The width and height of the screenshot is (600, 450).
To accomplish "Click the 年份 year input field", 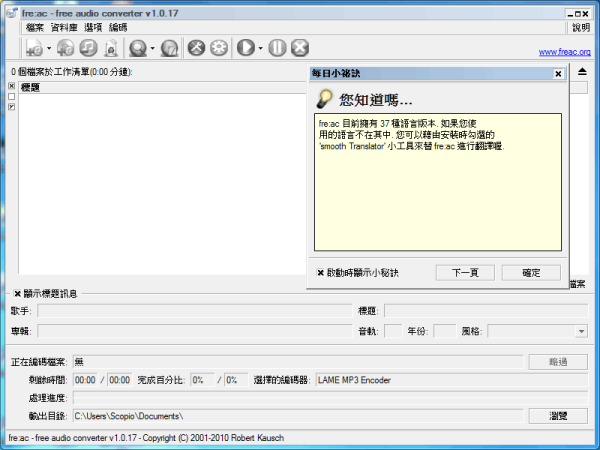I will click(x=445, y=331).
